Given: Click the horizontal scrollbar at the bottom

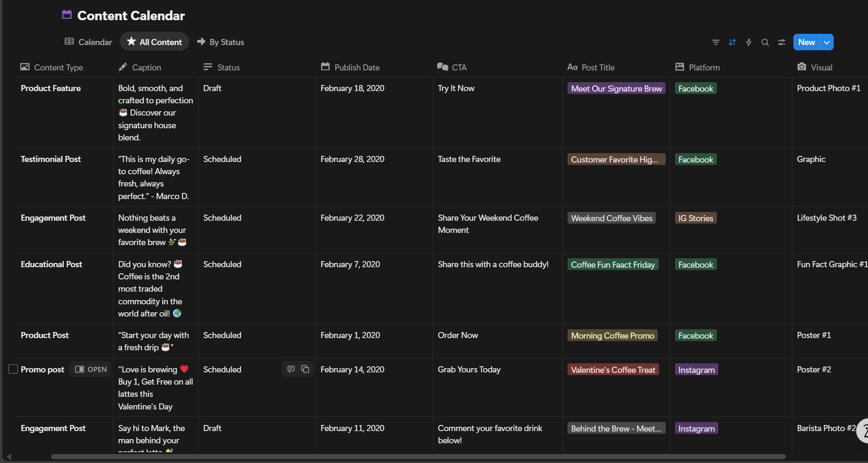Looking at the screenshot, I should click(x=418, y=456).
